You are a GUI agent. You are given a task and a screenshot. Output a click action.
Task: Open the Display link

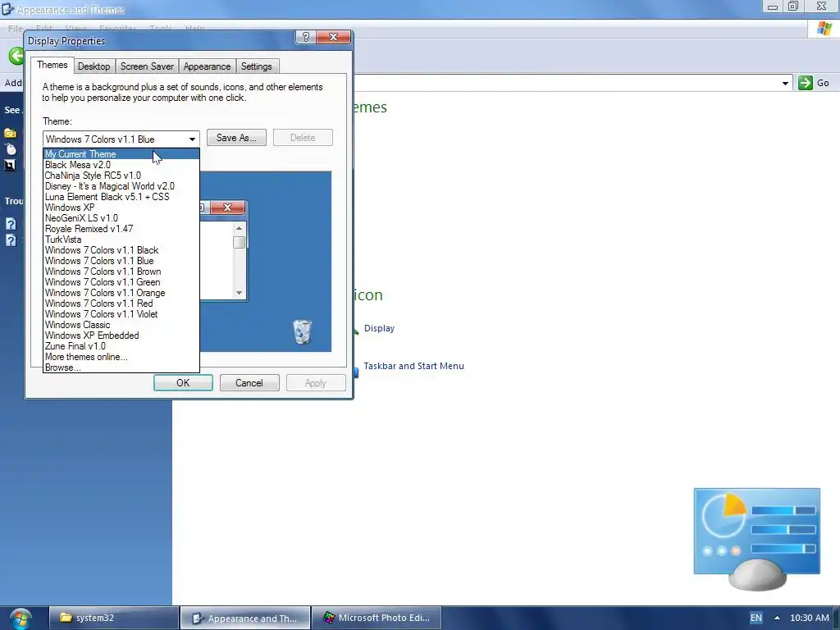click(x=379, y=328)
